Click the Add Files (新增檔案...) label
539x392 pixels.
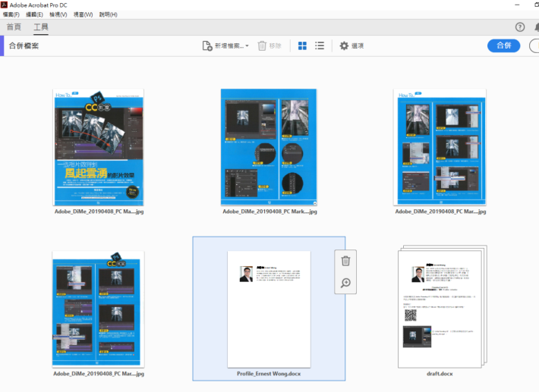pos(229,45)
